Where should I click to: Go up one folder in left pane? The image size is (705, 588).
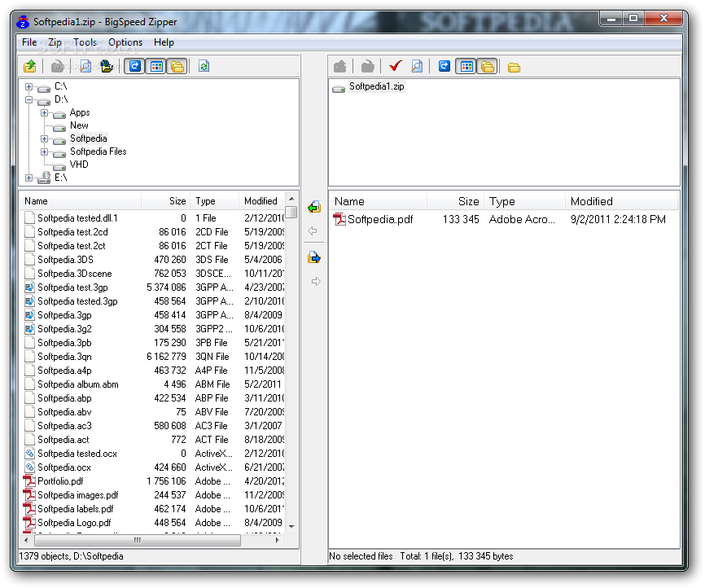29,67
